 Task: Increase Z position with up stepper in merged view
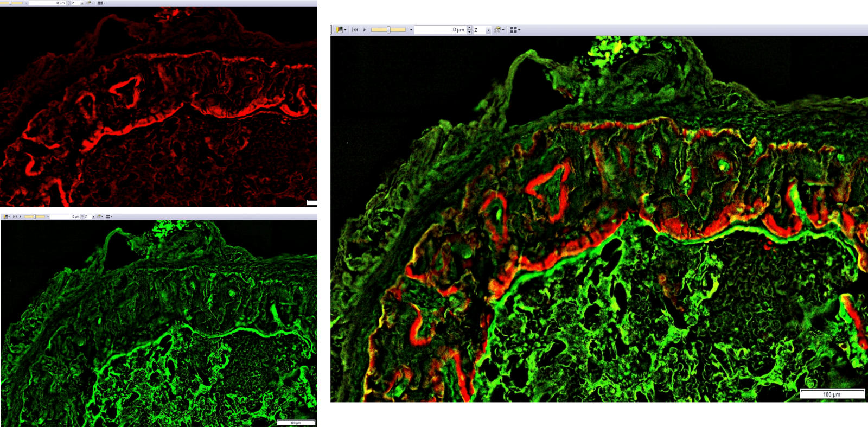(x=469, y=28)
